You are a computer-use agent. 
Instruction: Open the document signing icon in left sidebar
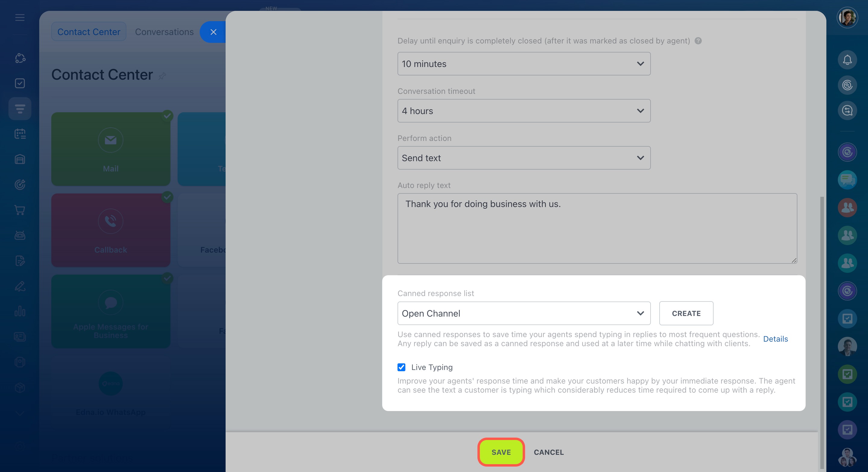click(x=20, y=261)
